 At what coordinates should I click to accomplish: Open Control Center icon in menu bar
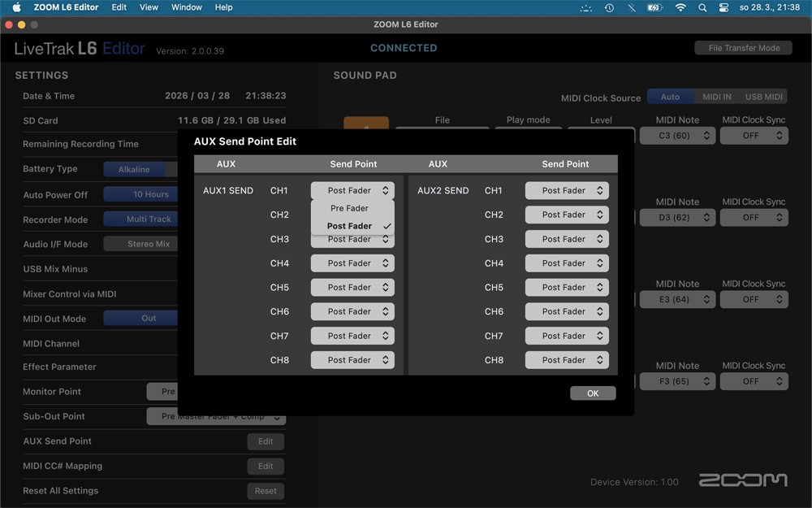coord(724,7)
